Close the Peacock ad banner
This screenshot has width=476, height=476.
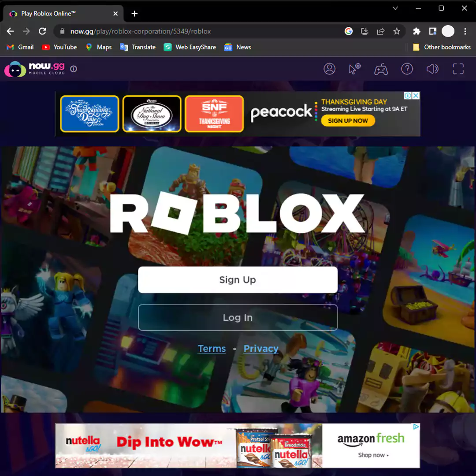(416, 96)
